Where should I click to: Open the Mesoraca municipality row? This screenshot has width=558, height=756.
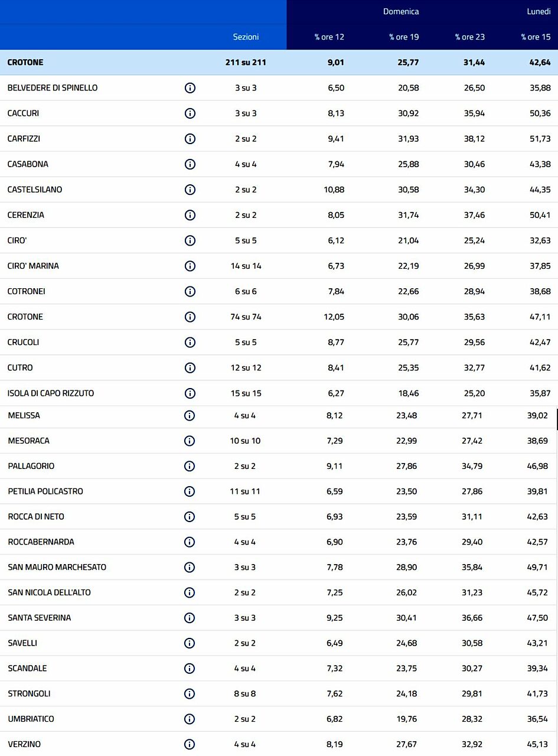point(29,441)
